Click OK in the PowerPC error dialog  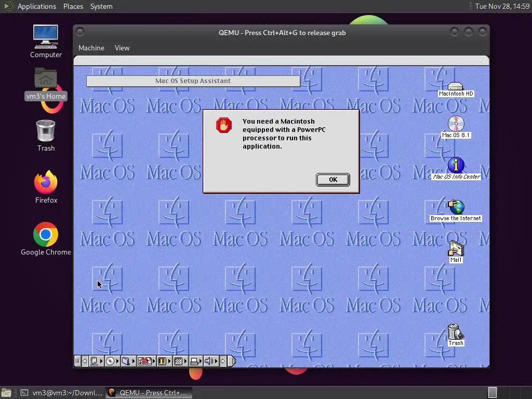coord(333,179)
